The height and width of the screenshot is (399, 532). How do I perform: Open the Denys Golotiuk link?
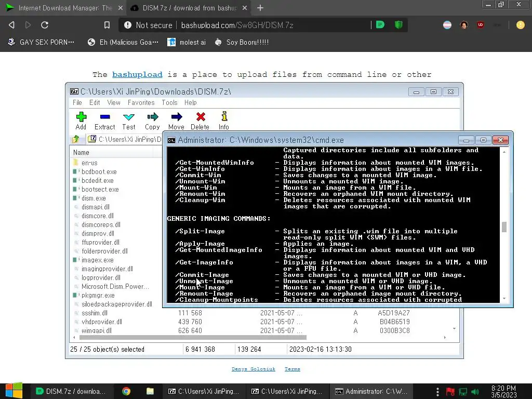tap(254, 369)
